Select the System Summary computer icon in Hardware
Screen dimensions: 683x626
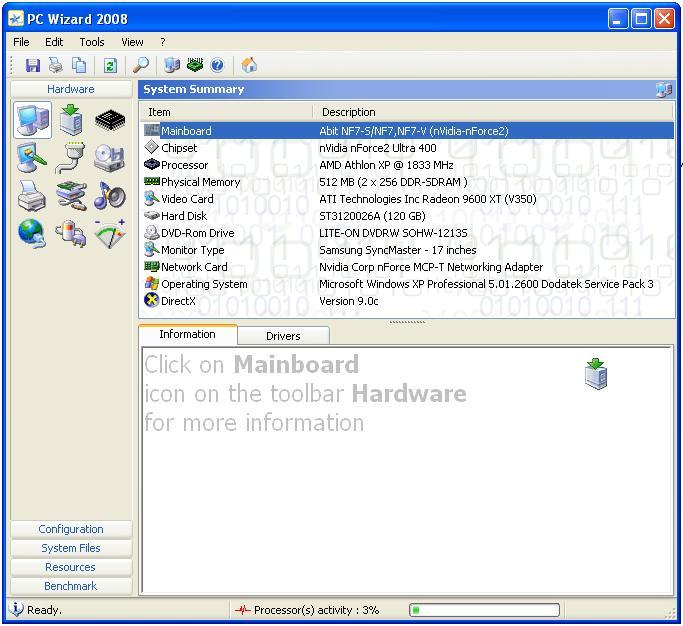[32, 120]
